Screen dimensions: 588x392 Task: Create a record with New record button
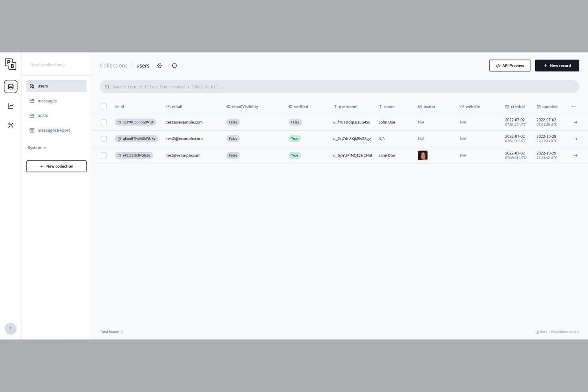pyautogui.click(x=557, y=65)
